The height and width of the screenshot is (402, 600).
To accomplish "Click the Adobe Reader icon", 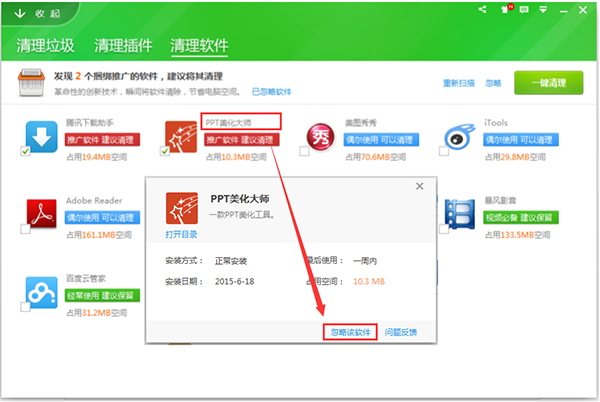I will coord(40,212).
